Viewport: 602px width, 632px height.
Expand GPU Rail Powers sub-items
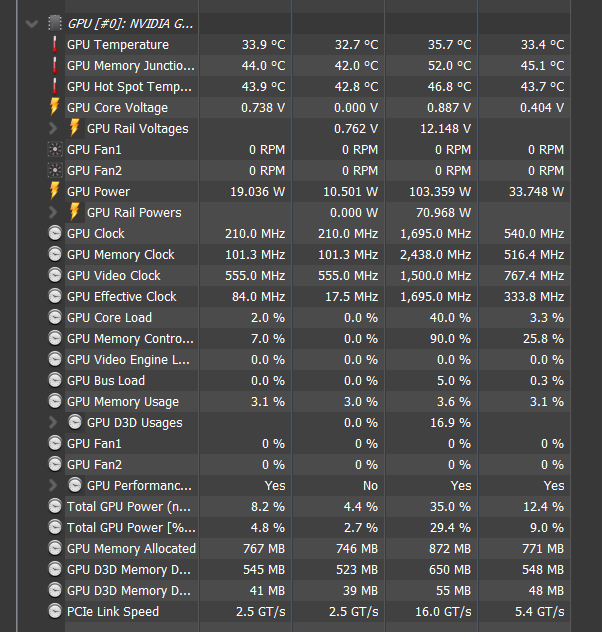click(53, 212)
